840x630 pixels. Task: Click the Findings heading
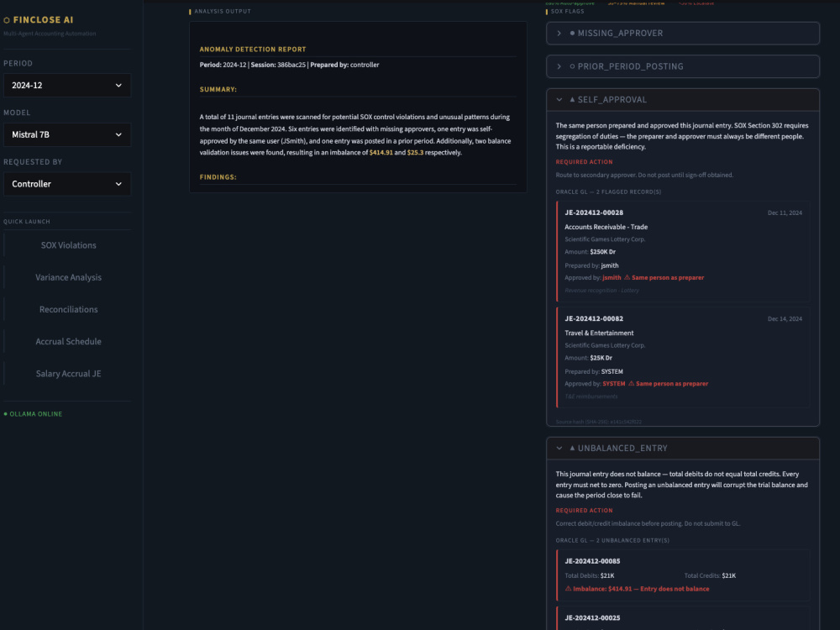click(218, 177)
